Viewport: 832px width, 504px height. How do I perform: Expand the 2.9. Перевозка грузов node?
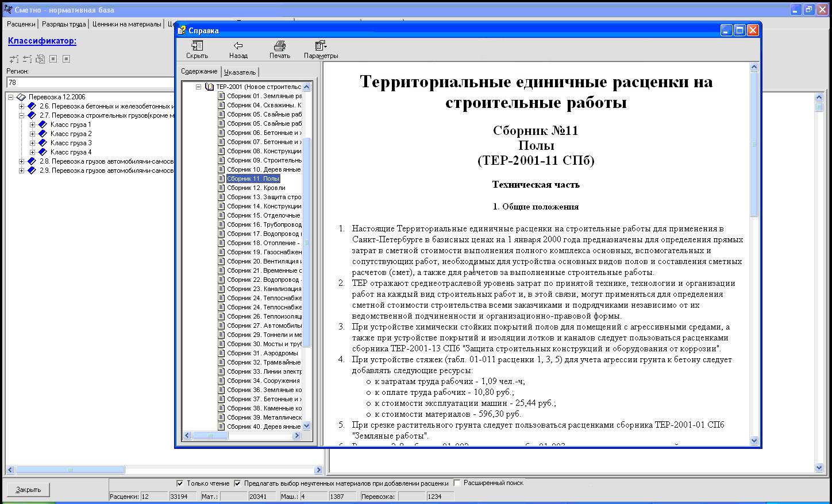coord(21,170)
